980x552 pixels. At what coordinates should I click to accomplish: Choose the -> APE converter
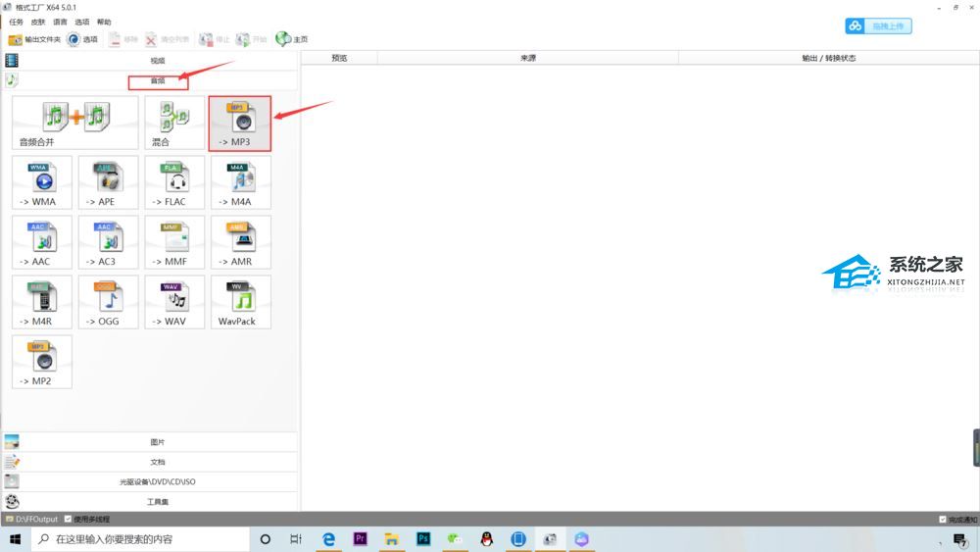coord(108,182)
